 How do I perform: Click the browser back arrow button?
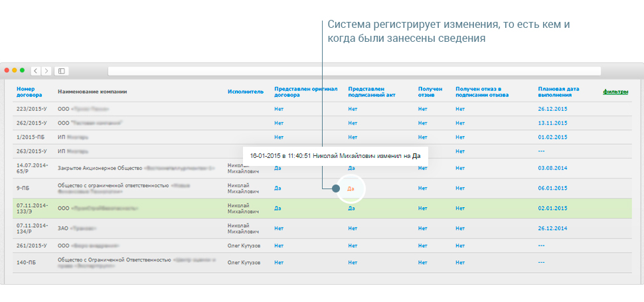coord(35,70)
